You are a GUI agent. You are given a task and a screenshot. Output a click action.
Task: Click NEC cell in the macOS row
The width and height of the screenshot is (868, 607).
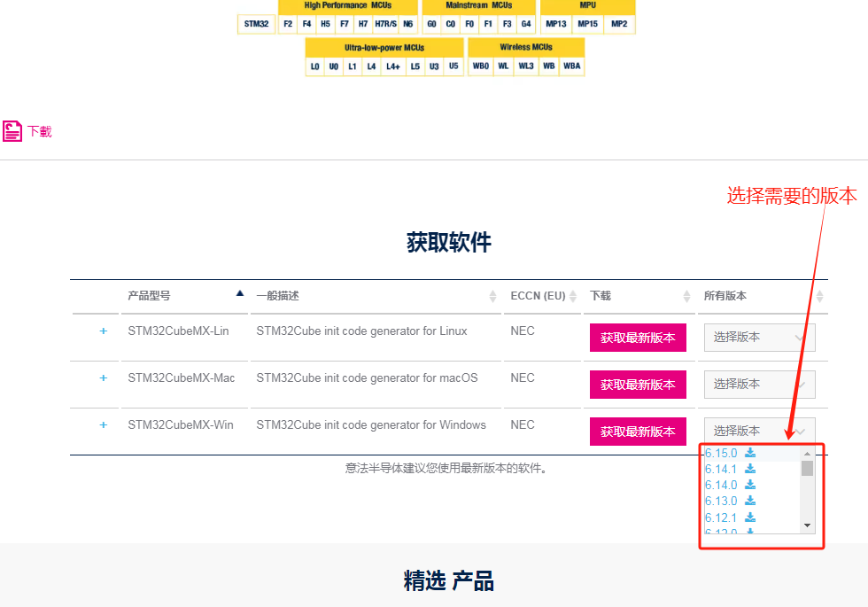coord(522,378)
